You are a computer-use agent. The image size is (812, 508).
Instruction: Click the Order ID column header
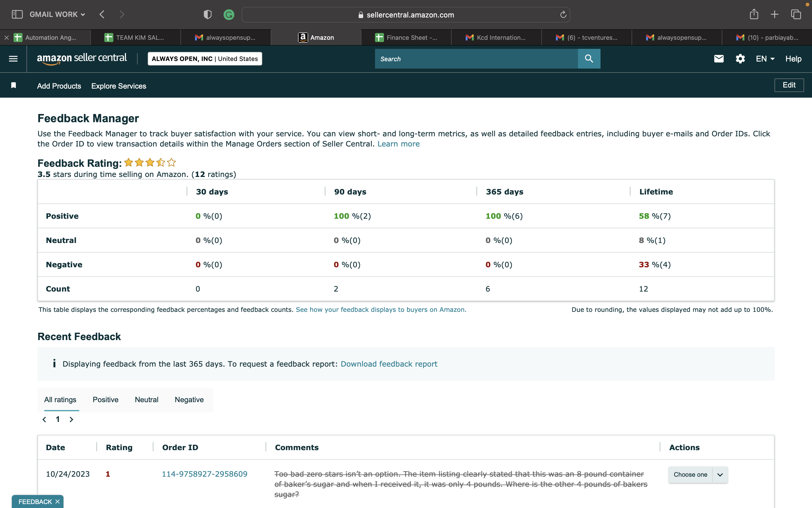(180, 447)
